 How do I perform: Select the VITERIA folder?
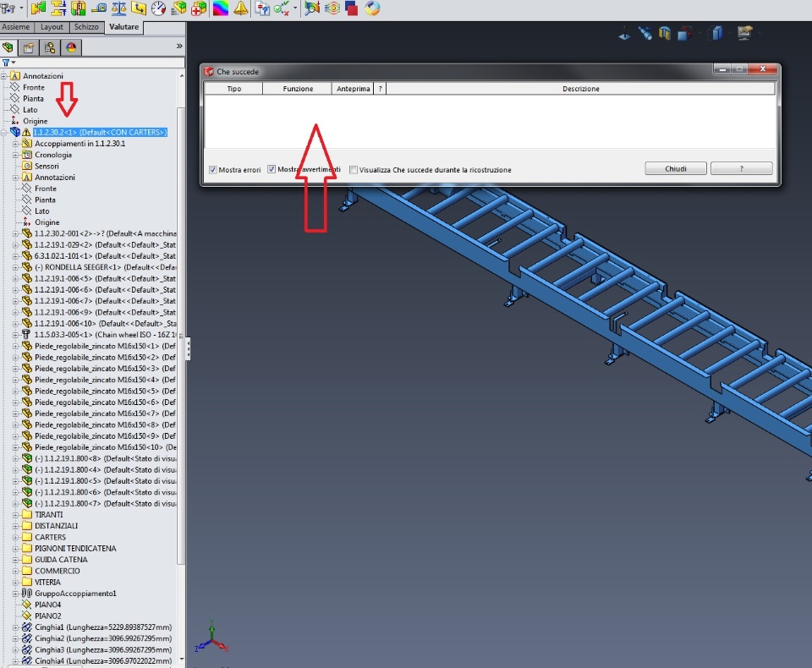[47, 582]
